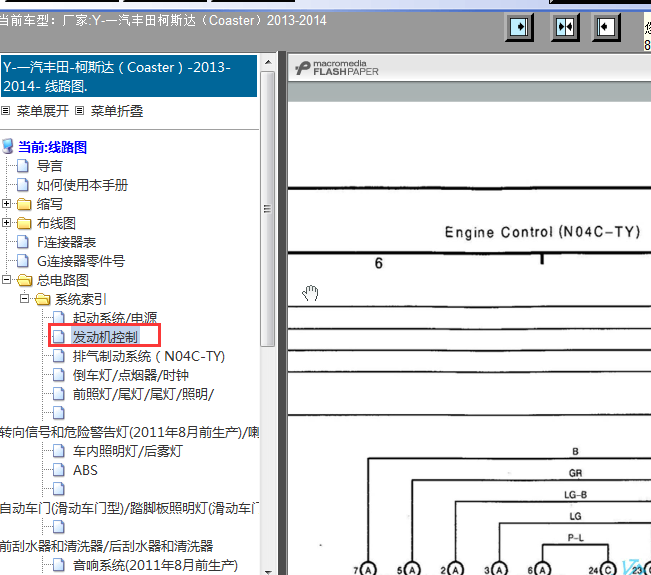Open the 导言 document
The width and height of the screenshot is (651, 575).
49,166
